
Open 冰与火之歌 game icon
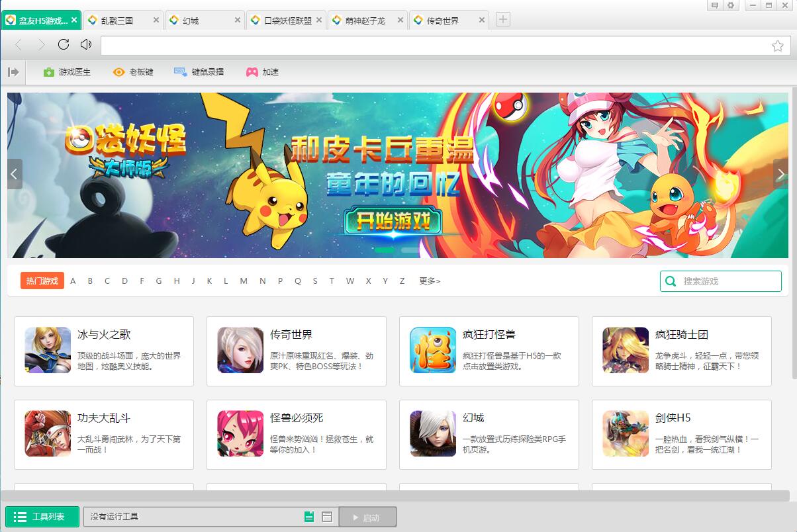pos(48,350)
